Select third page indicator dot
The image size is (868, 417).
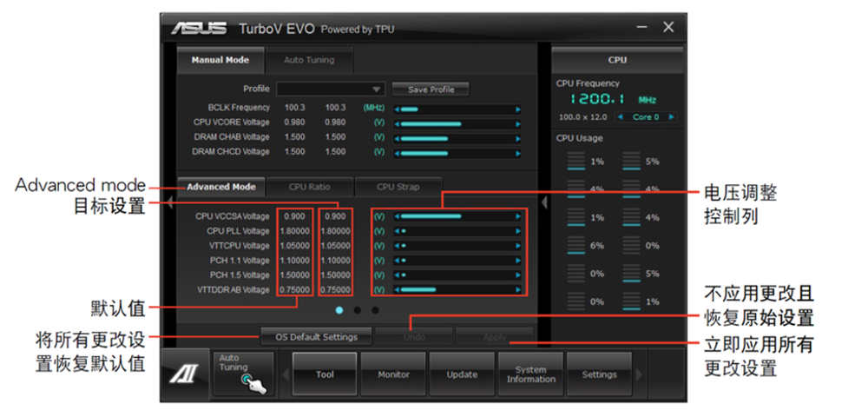pyautogui.click(x=375, y=310)
